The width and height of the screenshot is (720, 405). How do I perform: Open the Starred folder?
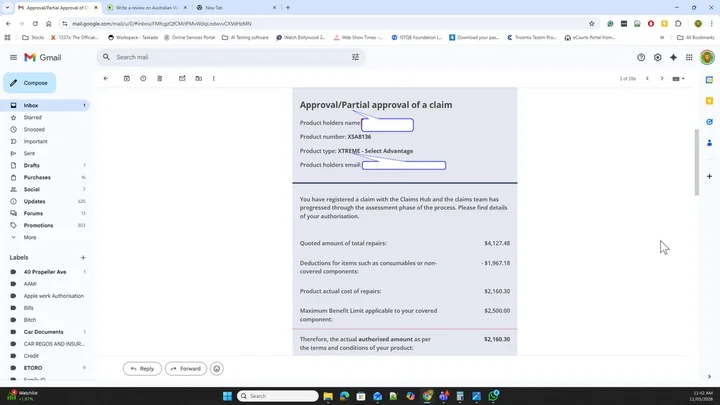coord(33,117)
